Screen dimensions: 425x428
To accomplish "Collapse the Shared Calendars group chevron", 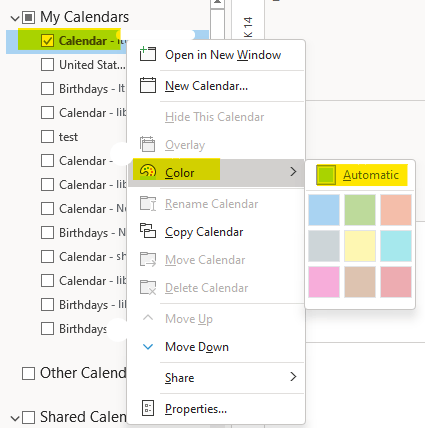I will click(x=15, y=418).
